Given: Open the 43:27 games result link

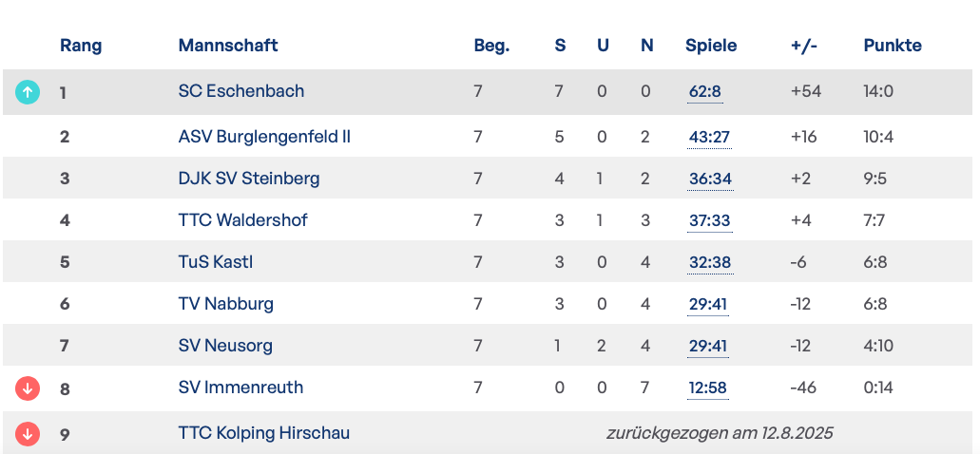Looking at the screenshot, I should (x=709, y=138).
